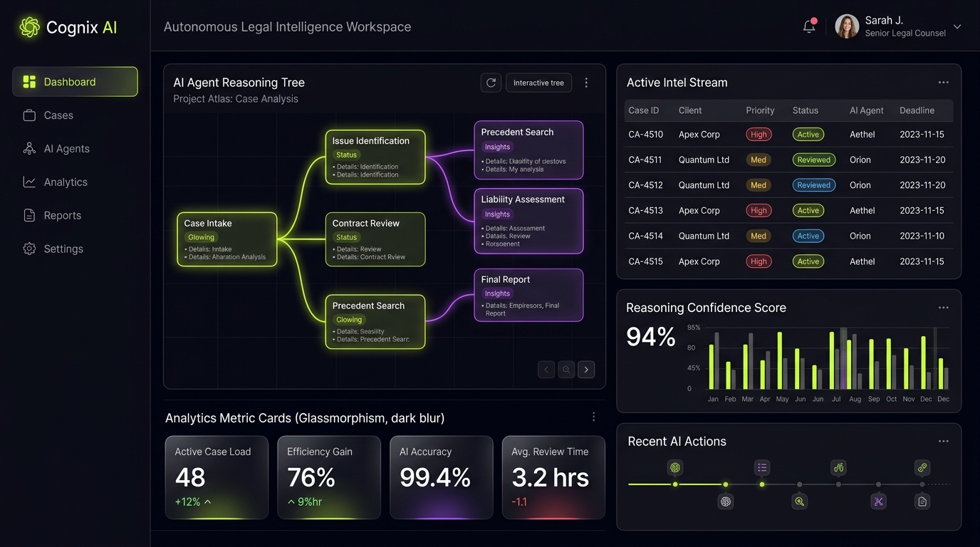The image size is (980, 547).
Task: Click white globe icon on actions timeline
Action: (x=726, y=501)
